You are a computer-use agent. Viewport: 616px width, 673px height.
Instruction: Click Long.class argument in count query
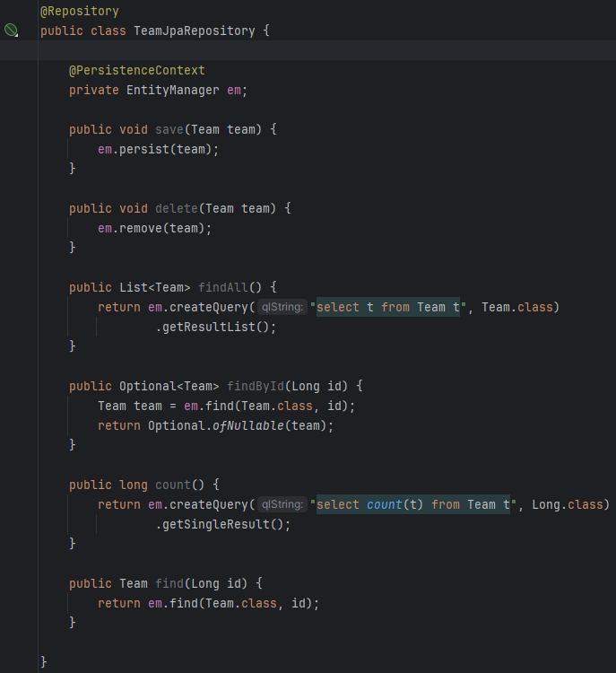pos(568,504)
